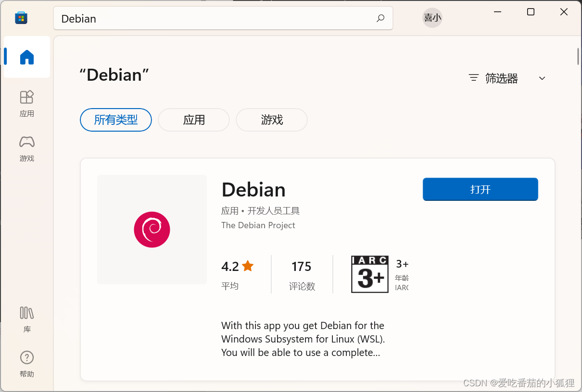Open the 应用 (Apps) sidebar section
Image resolution: width=582 pixels, height=392 pixels.
[27, 103]
